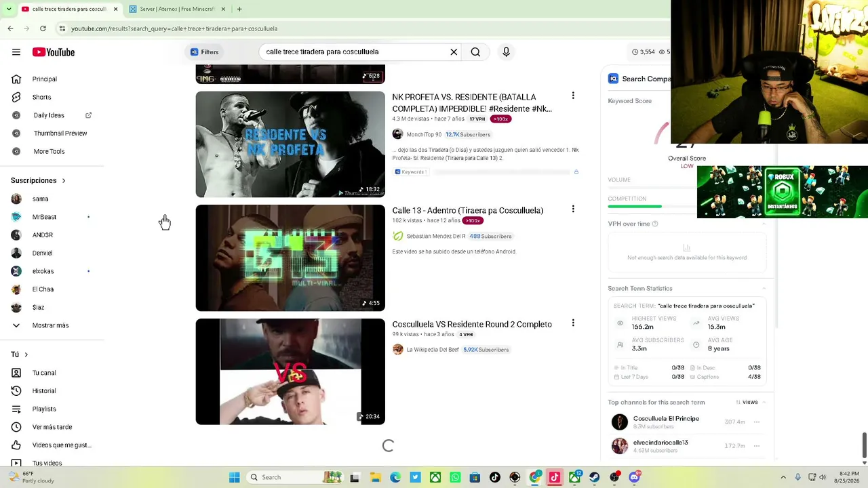Collapse the VPH over time section
Viewport: 868px width, 488px height.
click(x=764, y=224)
